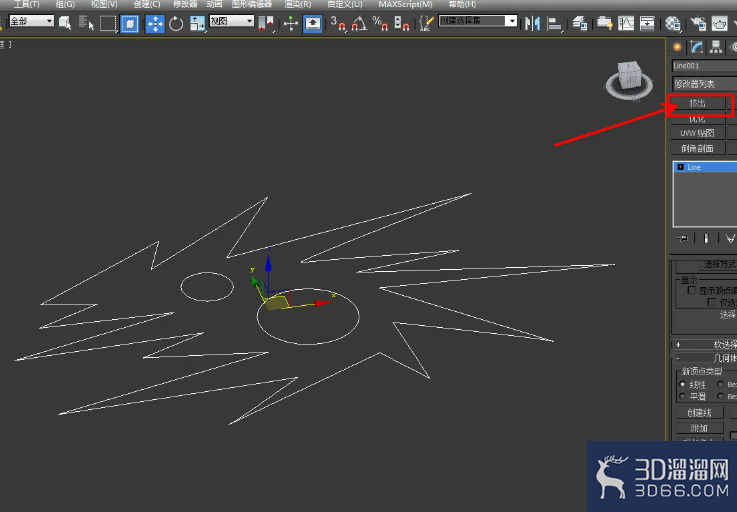The width and height of the screenshot is (737, 512).
Task: Apply the 挤出 modifier button
Action: [698, 103]
